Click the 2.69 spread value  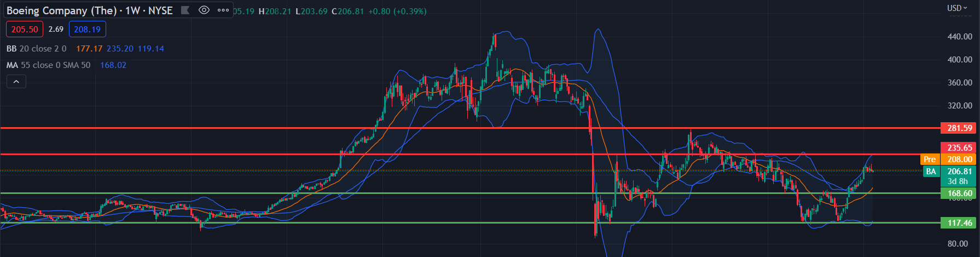[56, 29]
